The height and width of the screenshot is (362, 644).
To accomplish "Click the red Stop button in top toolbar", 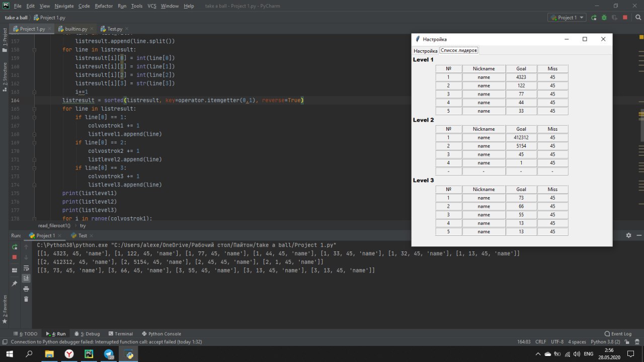I will (x=625, y=18).
